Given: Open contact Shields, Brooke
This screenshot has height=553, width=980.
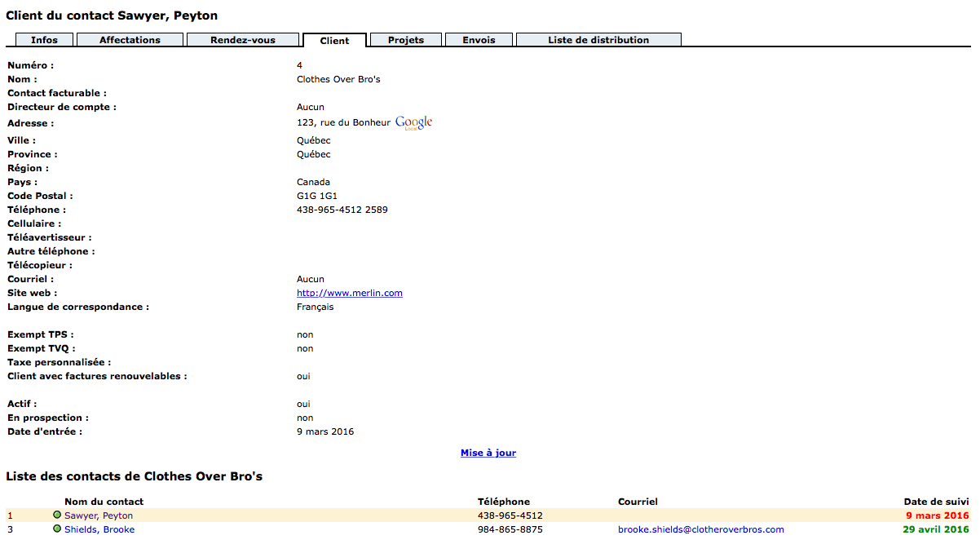Looking at the screenshot, I should pyautogui.click(x=99, y=530).
